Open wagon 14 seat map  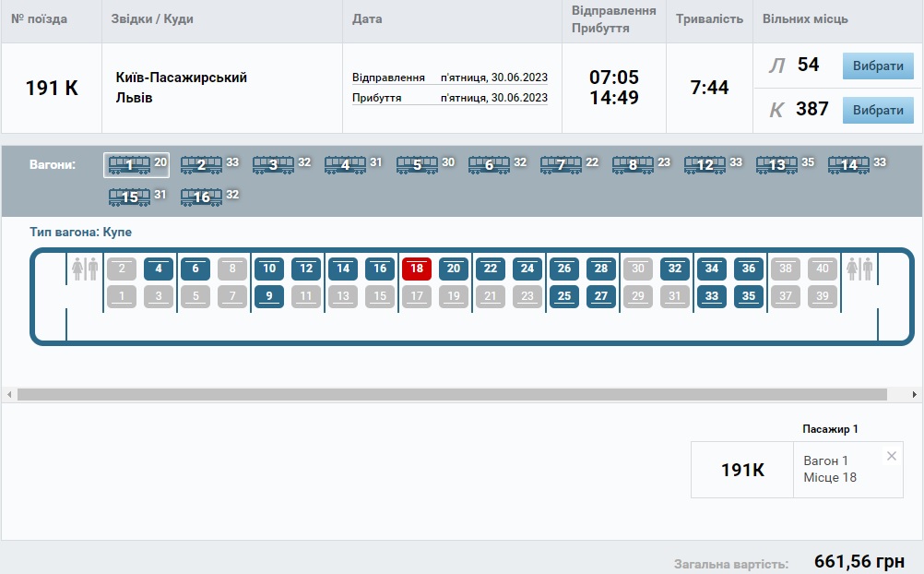tap(848, 165)
